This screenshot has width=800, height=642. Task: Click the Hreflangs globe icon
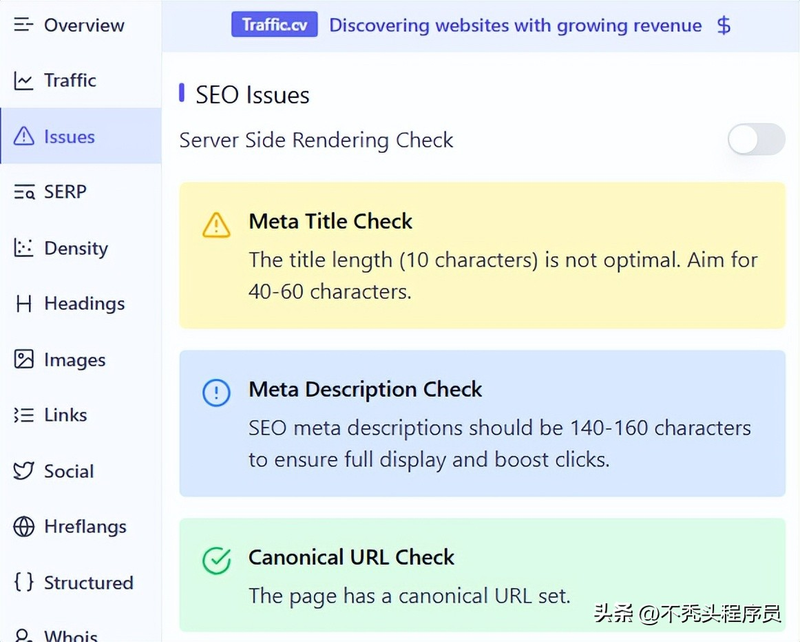[23, 527]
